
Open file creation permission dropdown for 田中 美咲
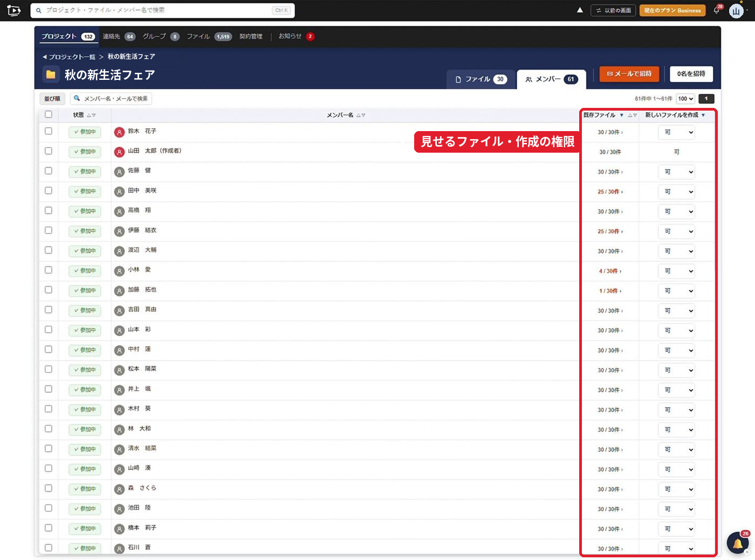pos(676,192)
